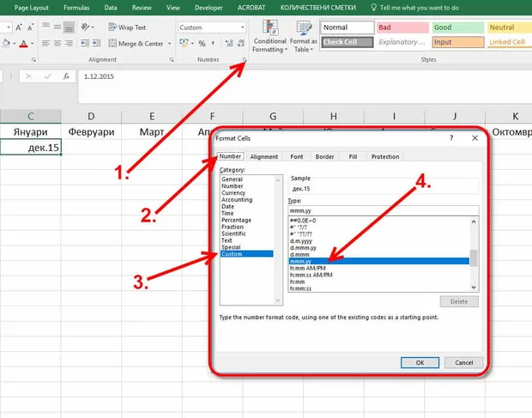Toggle Wrap Text
The image size is (532, 418).
pyautogui.click(x=127, y=27)
